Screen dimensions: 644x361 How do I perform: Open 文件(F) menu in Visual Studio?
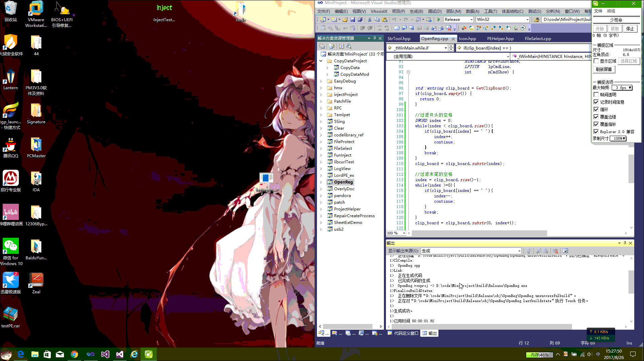pos(323,11)
